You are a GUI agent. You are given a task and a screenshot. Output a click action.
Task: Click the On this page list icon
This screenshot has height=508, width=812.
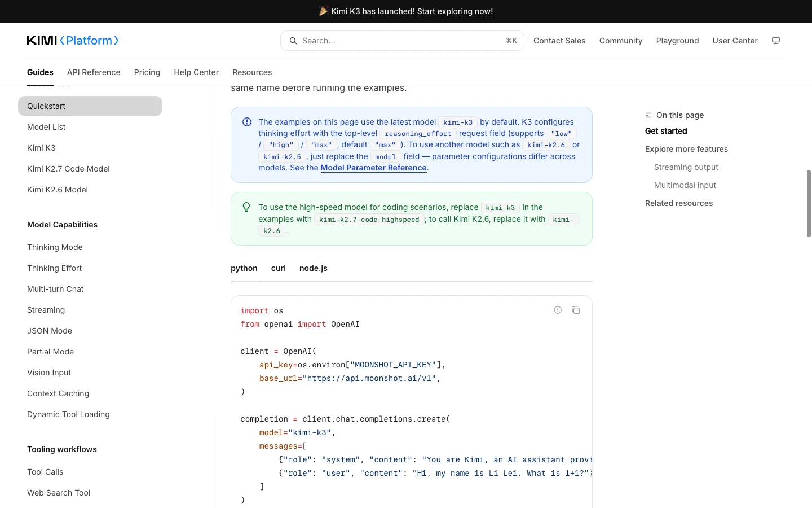click(648, 115)
